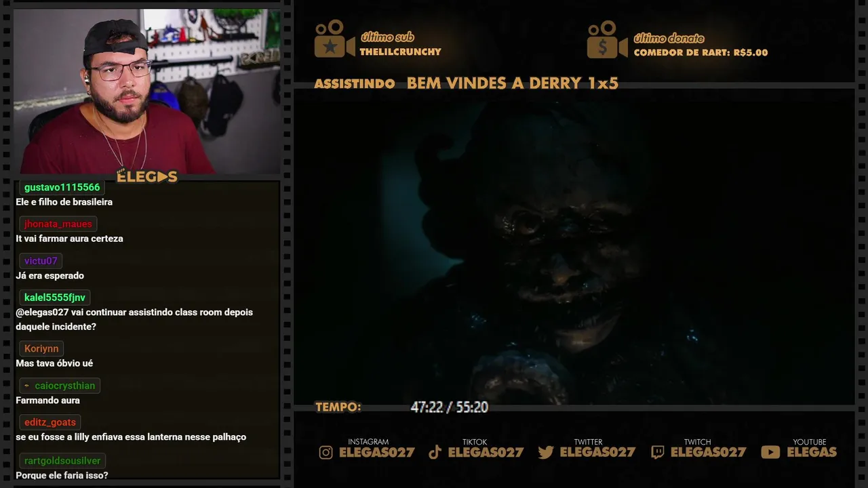This screenshot has width=868, height=488.
Task: Click the Instagram logo icon
Action: [x=326, y=452]
